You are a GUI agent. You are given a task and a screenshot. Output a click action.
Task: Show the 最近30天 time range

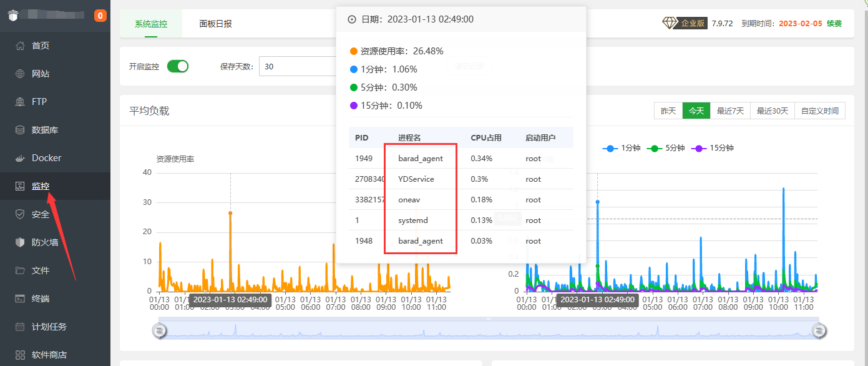pos(773,111)
